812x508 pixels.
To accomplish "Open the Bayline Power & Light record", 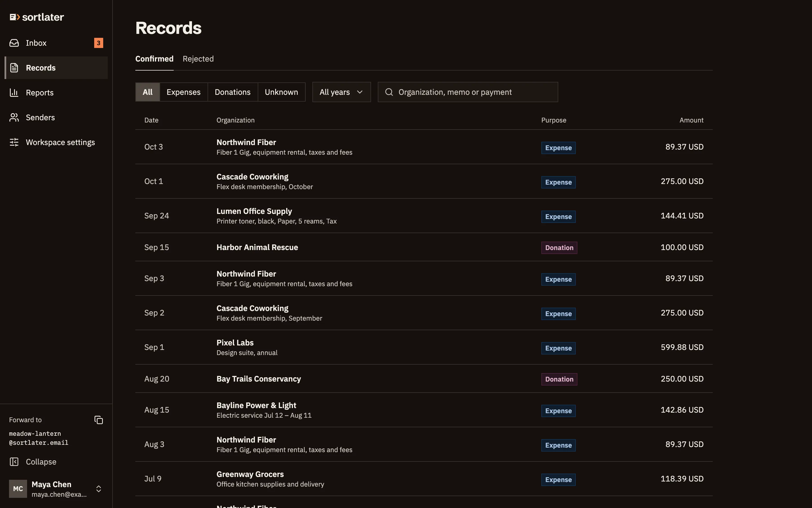I will coord(424,410).
